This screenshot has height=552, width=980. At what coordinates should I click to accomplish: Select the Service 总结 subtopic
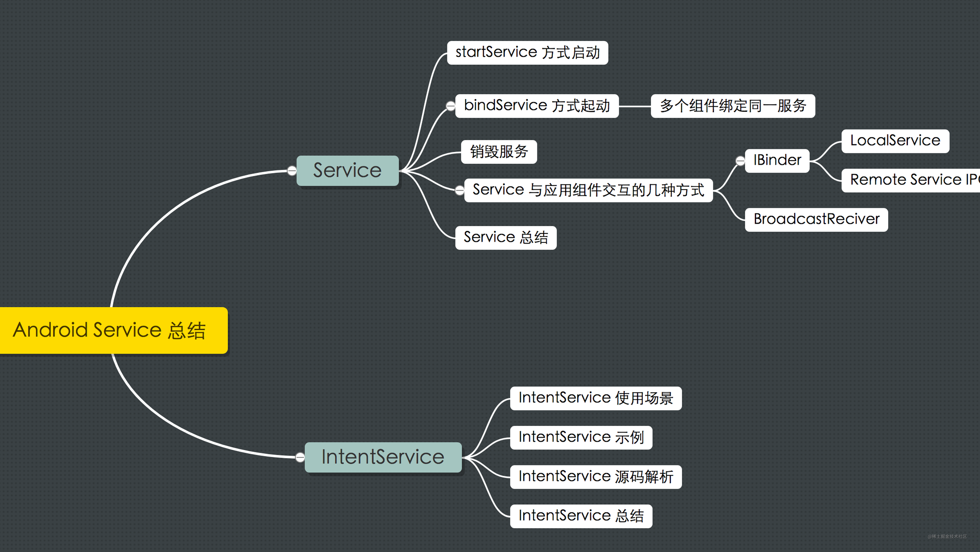click(x=505, y=238)
